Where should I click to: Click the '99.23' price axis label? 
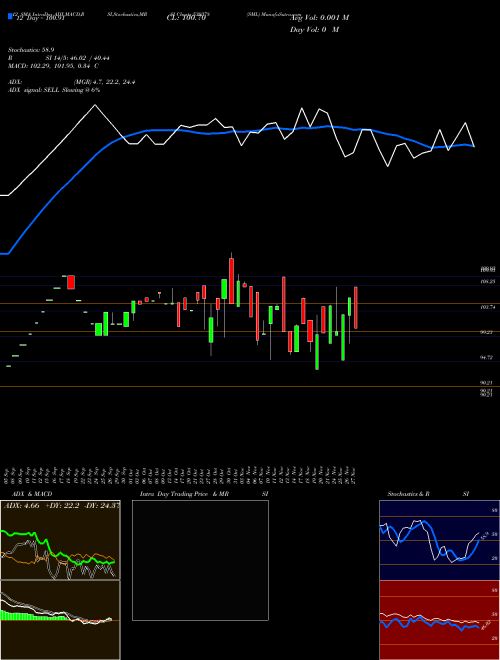pos(488,332)
